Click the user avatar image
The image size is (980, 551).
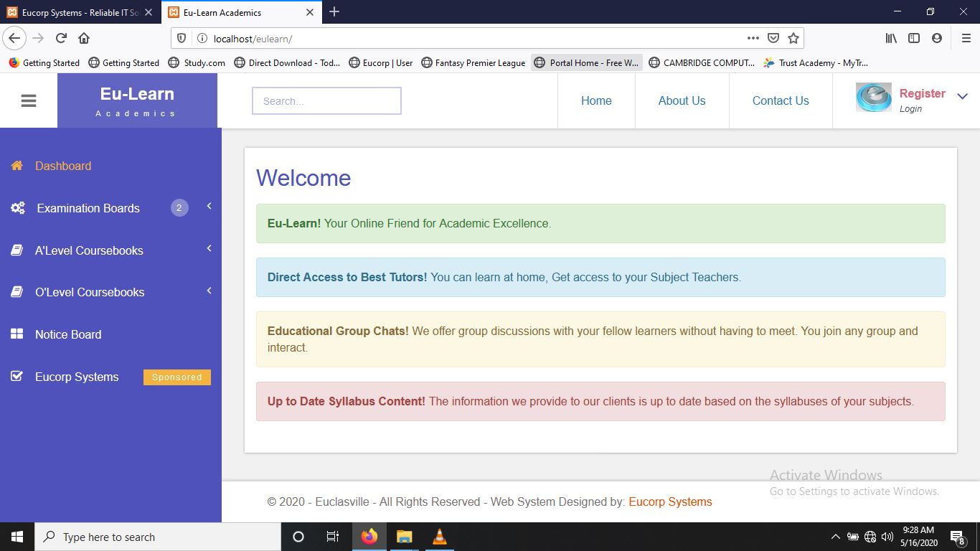[x=873, y=98]
